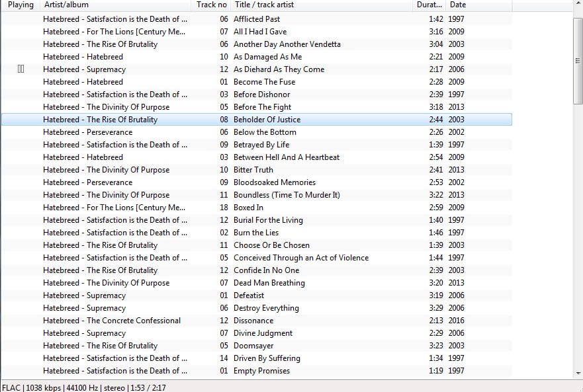Click Hatebreed - Perseverance in Below the Bottom row
The height and width of the screenshot is (392, 583).
click(87, 132)
